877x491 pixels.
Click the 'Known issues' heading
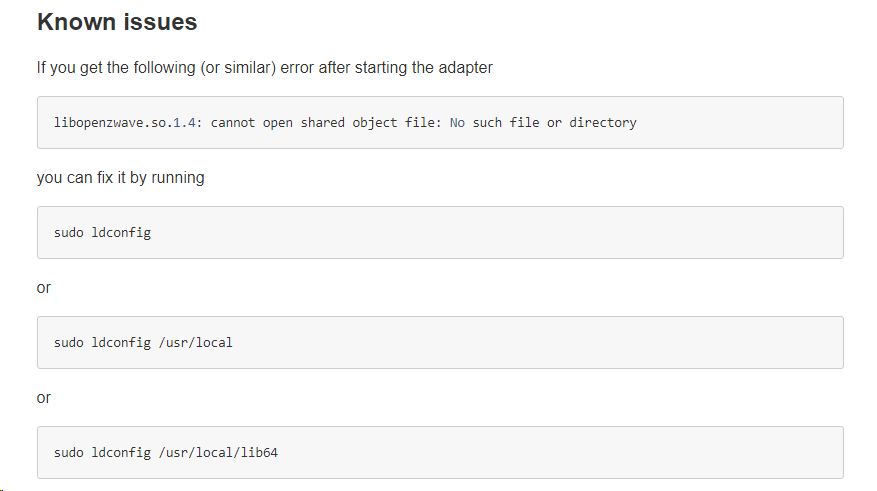pyautogui.click(x=117, y=22)
